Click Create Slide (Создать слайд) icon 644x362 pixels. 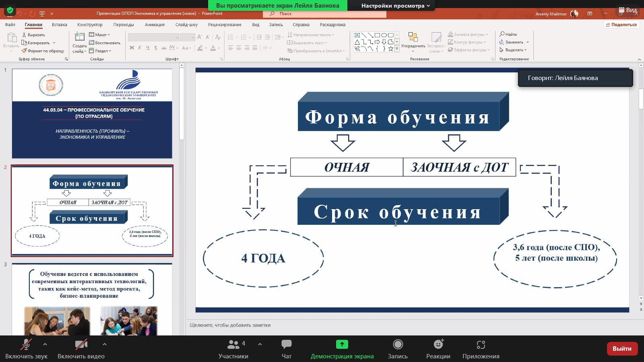point(79,37)
